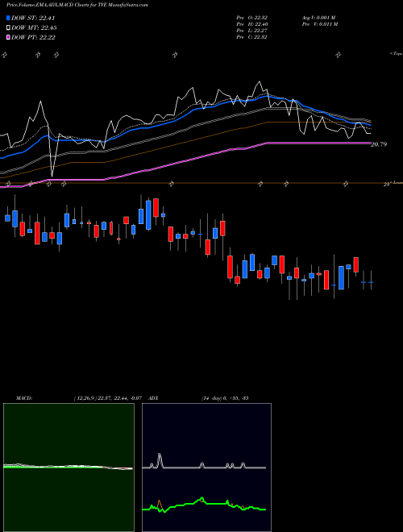Click the ADX '(14 day)' values text
Screen dimensions: 403x532
tap(225, 398)
